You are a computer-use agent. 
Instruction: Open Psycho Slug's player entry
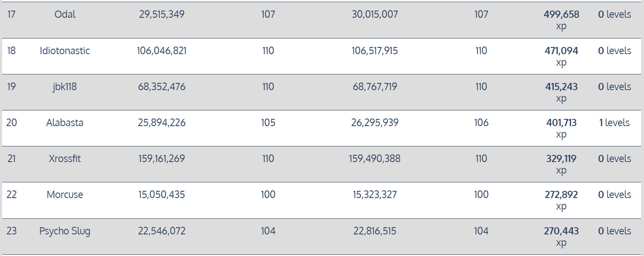point(65,231)
